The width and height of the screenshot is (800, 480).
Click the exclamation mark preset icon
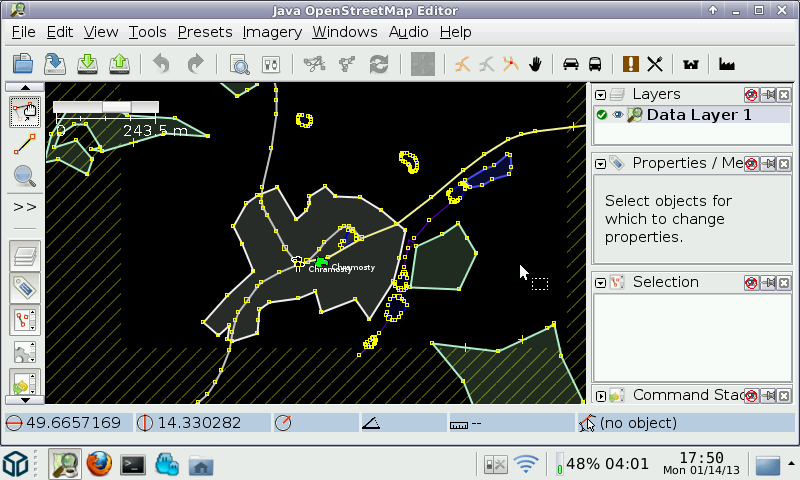coord(631,64)
